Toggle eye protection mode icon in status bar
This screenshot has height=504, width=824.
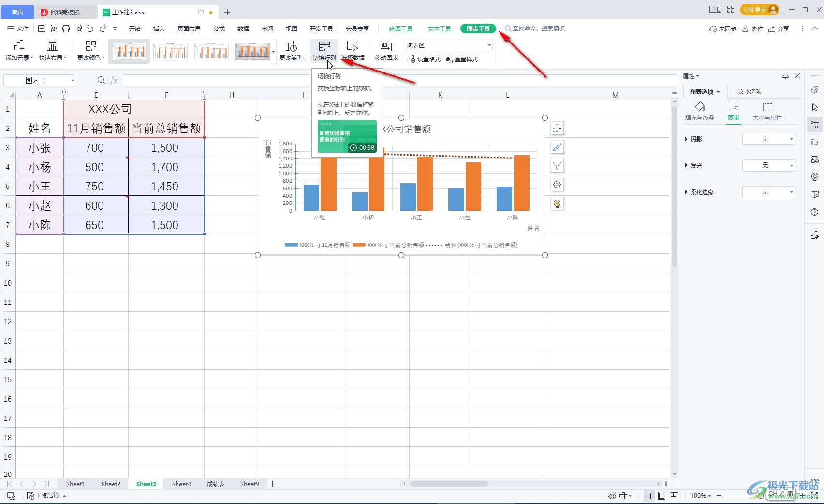612,496
